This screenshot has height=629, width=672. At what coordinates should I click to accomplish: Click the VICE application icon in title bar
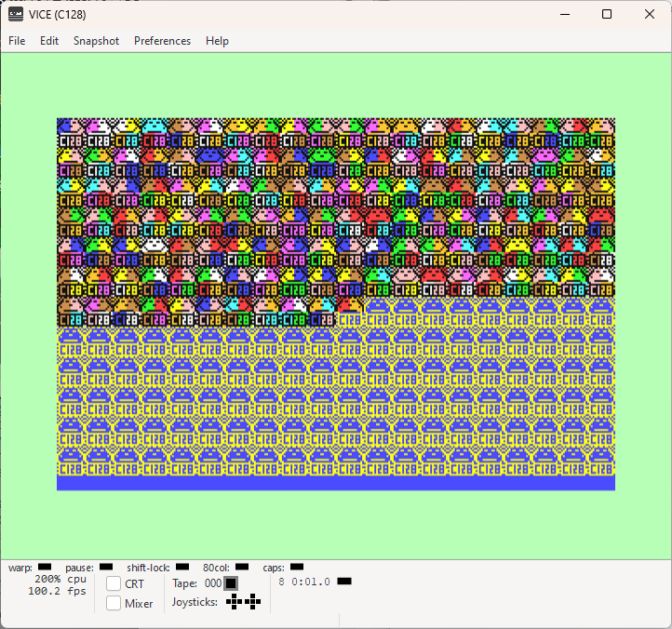coord(16,14)
